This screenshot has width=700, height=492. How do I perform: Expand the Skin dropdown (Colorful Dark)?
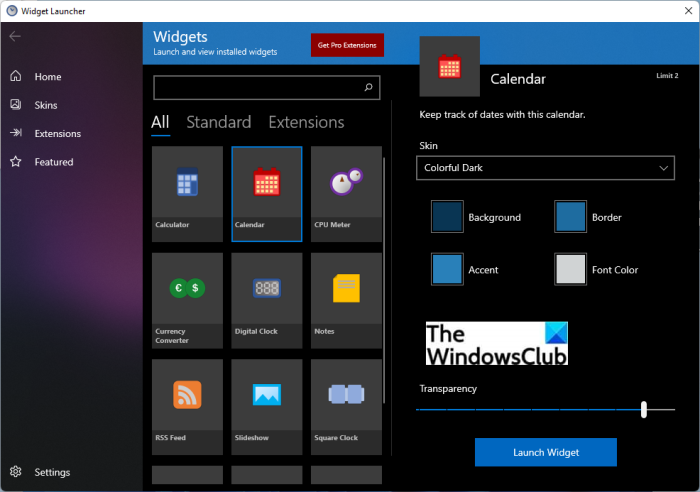click(x=545, y=168)
